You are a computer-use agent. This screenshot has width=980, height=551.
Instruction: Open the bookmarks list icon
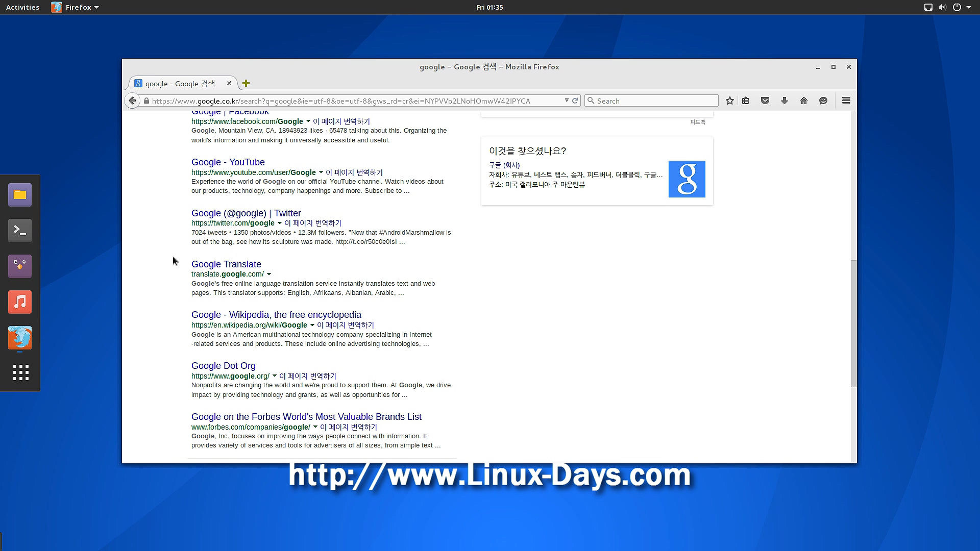(x=746, y=101)
